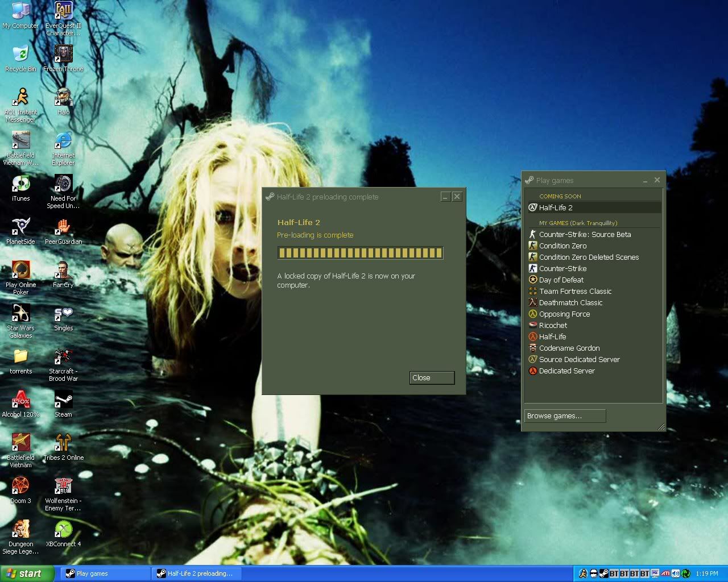Select the Play Online Poker shortcut
The image size is (728, 582).
tap(20, 278)
